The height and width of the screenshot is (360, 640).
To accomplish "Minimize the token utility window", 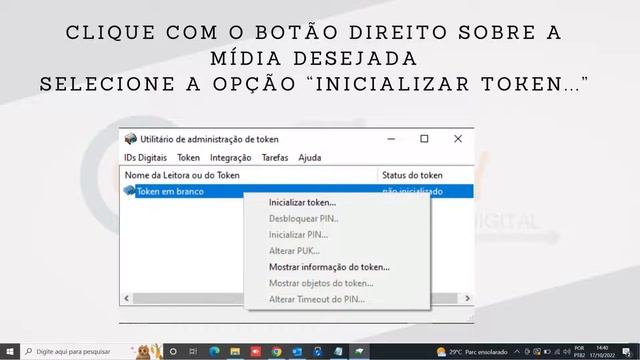I will click(391, 139).
